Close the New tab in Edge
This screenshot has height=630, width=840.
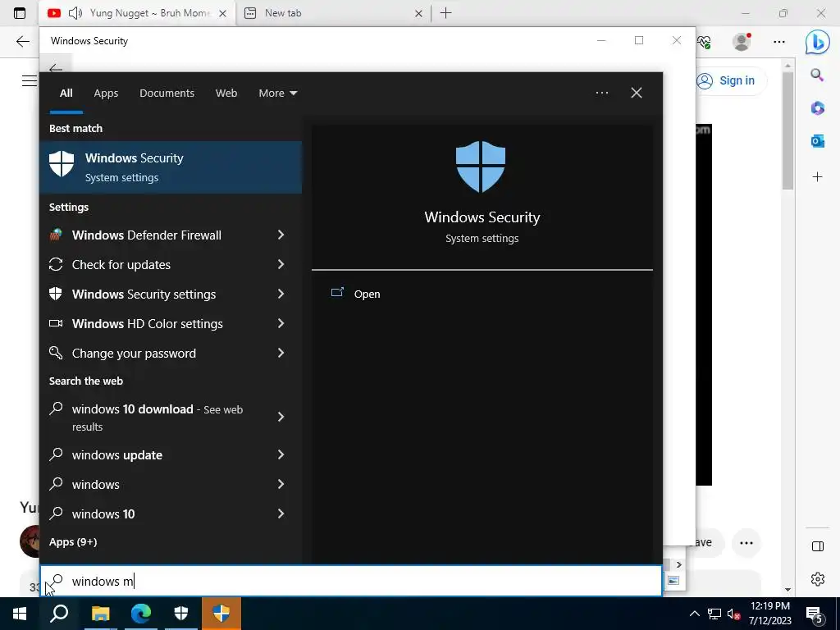418,13
